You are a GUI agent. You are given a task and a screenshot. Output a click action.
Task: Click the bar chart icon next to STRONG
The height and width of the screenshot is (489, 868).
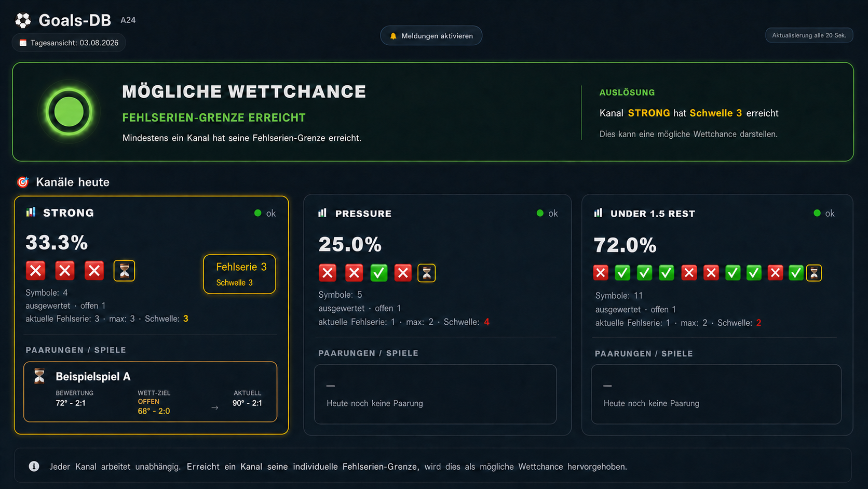pos(31,212)
